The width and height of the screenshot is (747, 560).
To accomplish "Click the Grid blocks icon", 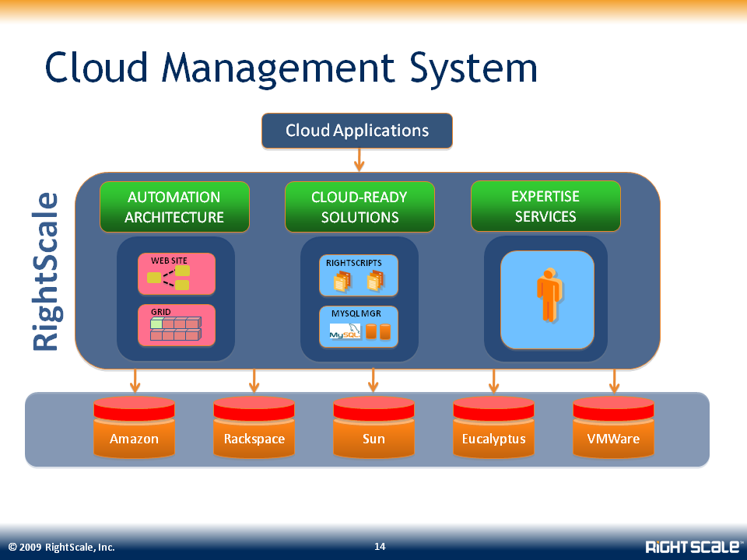I will click(176, 328).
